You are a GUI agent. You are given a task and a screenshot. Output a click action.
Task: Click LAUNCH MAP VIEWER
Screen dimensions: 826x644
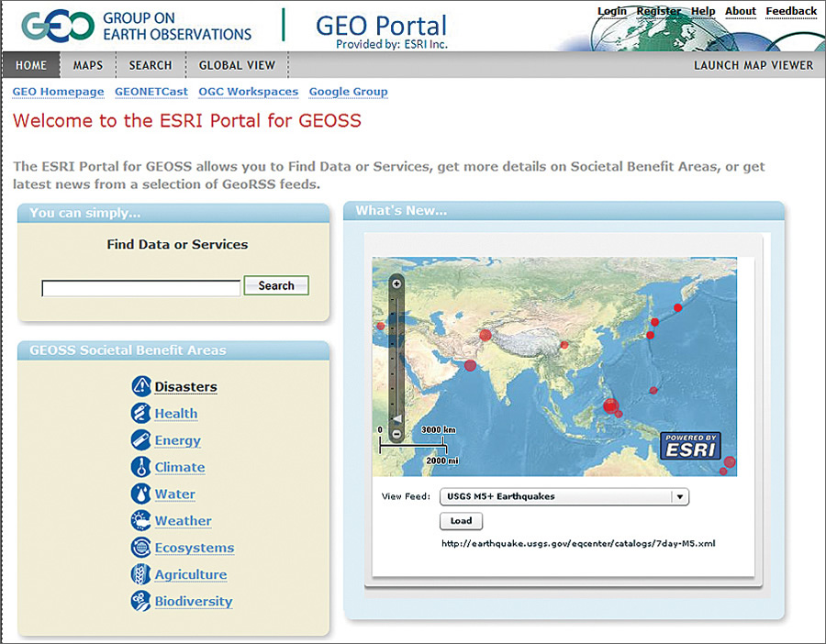[x=753, y=65]
